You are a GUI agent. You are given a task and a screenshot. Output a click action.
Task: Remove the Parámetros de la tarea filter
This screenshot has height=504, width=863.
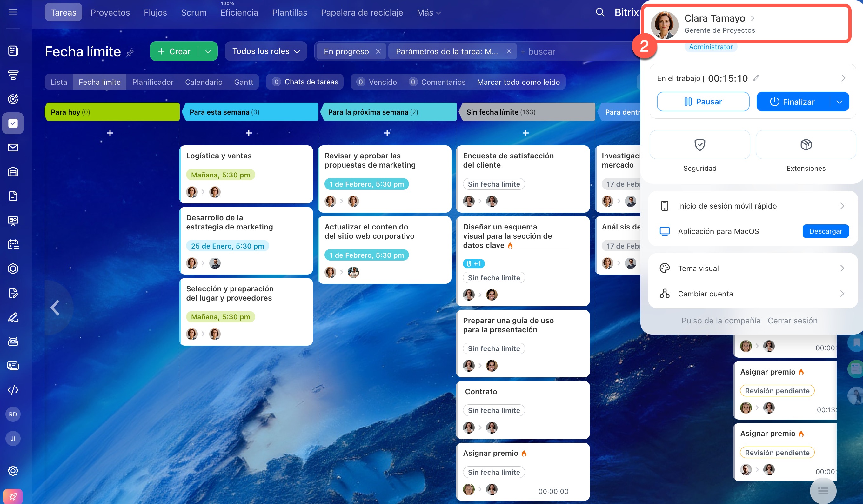(x=509, y=51)
